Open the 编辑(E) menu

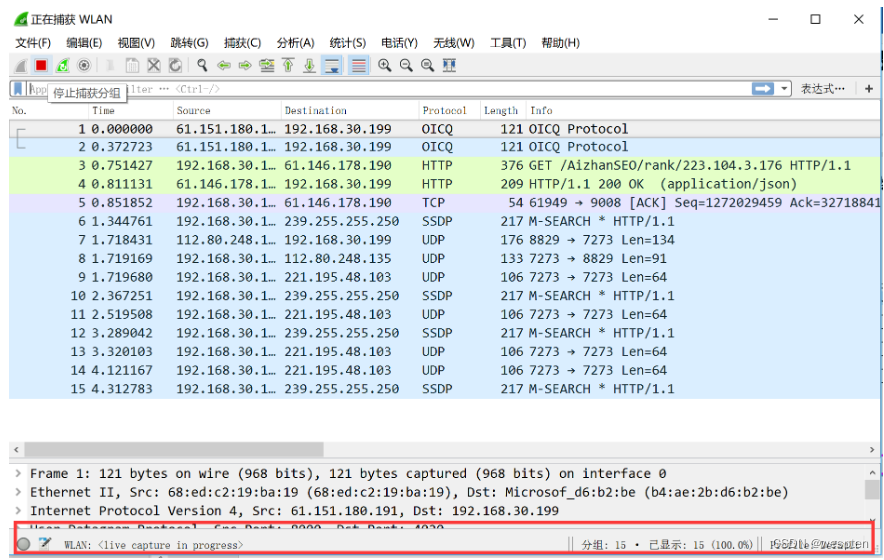(84, 43)
